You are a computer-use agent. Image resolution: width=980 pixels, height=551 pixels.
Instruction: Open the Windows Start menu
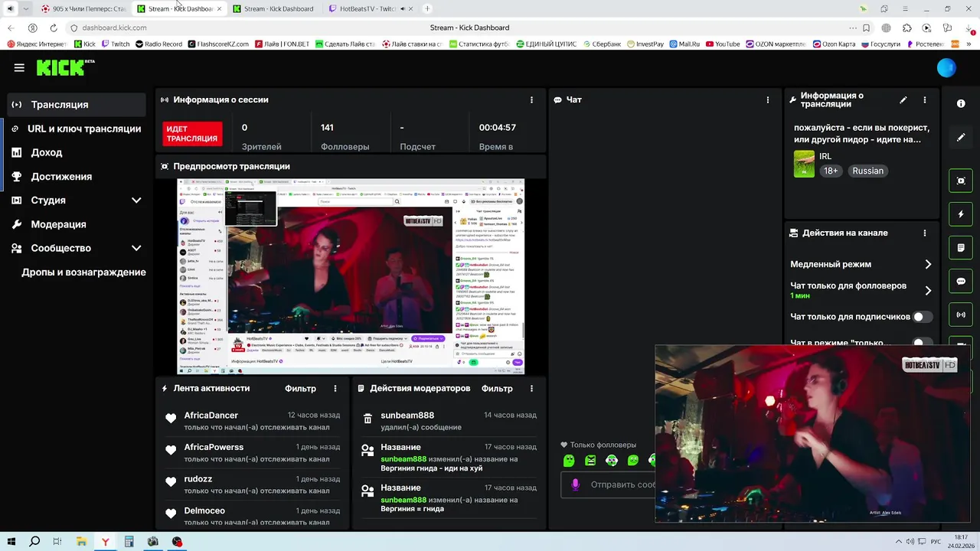[11, 542]
